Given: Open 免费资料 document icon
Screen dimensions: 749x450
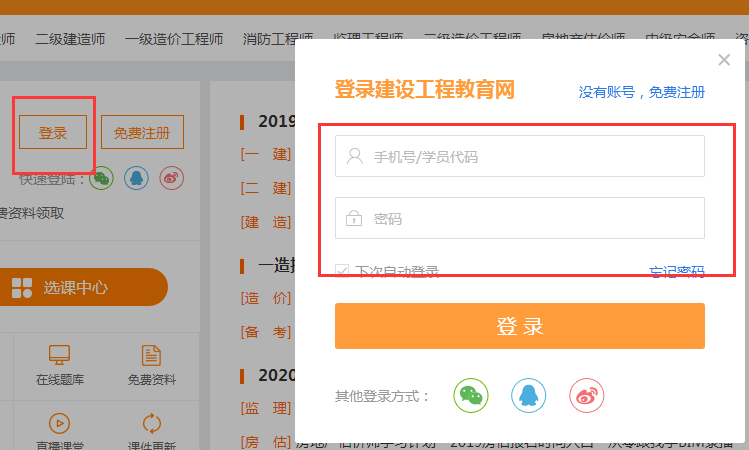Looking at the screenshot, I should pyautogui.click(x=151, y=355).
